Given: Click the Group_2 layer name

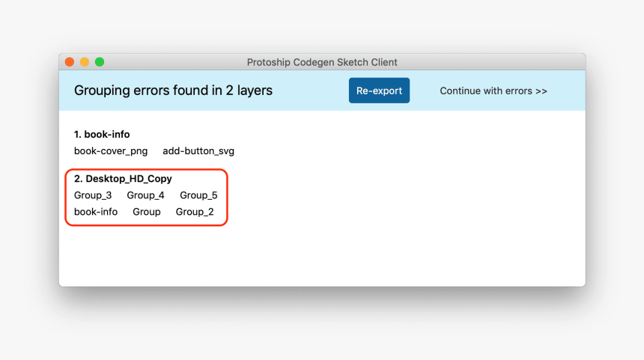Looking at the screenshot, I should [195, 212].
